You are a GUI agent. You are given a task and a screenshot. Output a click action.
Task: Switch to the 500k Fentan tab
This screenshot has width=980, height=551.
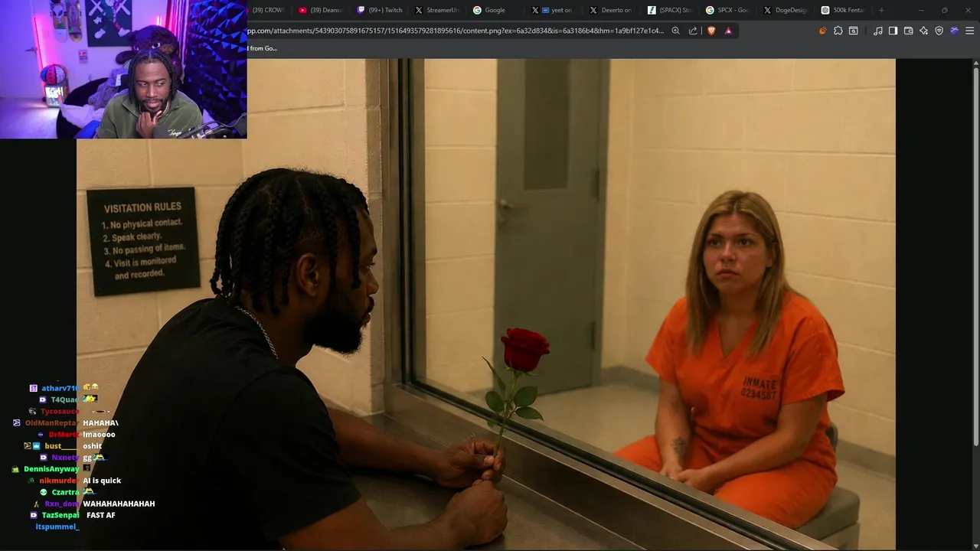pyautogui.click(x=844, y=10)
